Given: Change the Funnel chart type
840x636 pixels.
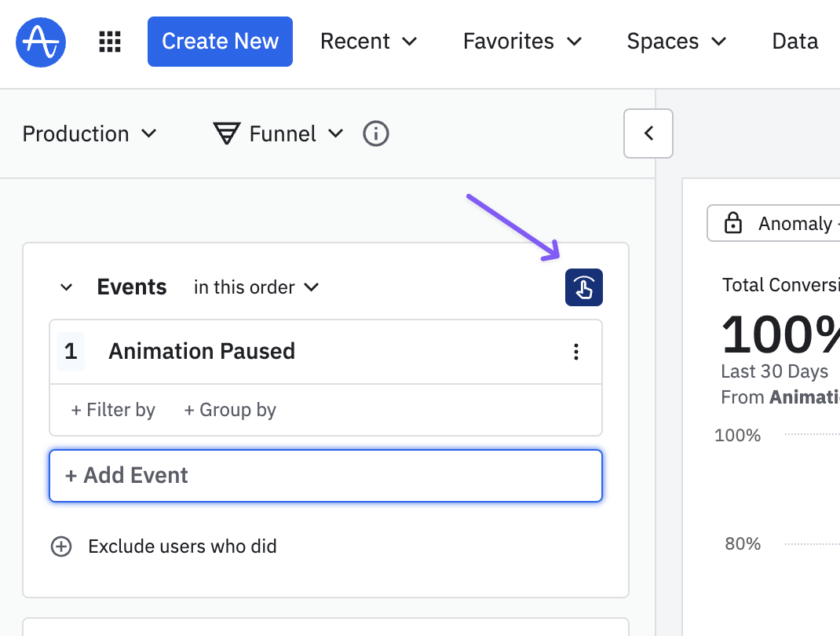Looking at the screenshot, I should click(x=279, y=134).
